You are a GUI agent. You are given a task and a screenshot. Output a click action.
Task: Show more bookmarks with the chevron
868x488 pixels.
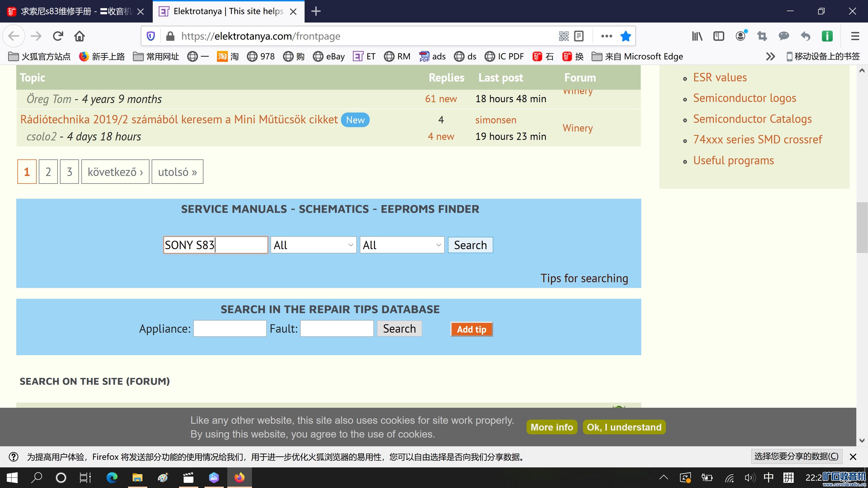pyautogui.click(x=770, y=56)
